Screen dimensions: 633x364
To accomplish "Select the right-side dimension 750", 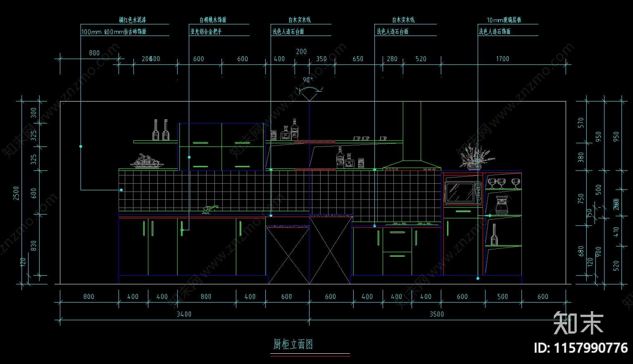I will (x=581, y=199).
